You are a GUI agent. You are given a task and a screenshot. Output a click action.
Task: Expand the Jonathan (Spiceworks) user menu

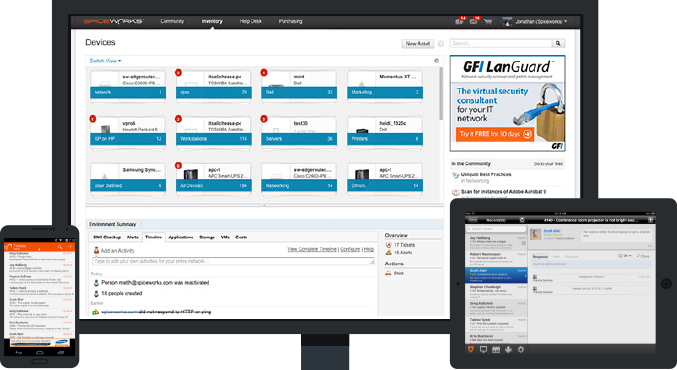tap(535, 21)
